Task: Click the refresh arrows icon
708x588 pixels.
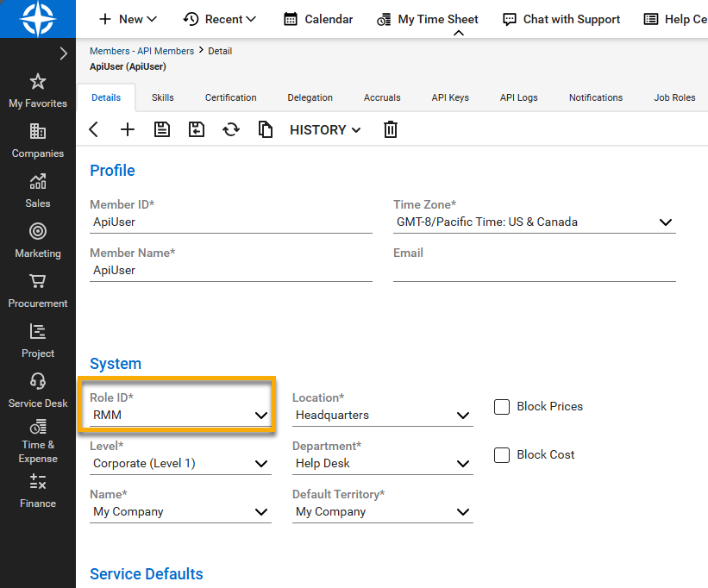Action: [231, 129]
